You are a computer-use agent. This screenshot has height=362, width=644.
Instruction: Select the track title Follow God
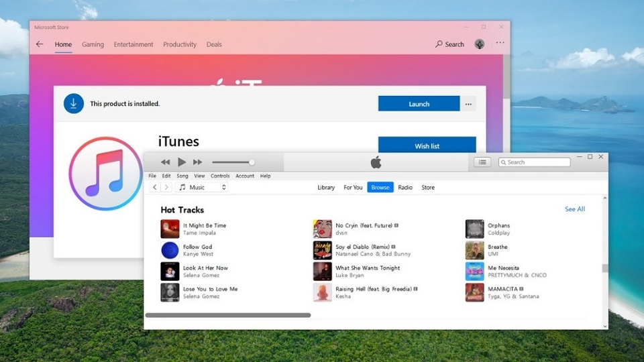coord(197,247)
